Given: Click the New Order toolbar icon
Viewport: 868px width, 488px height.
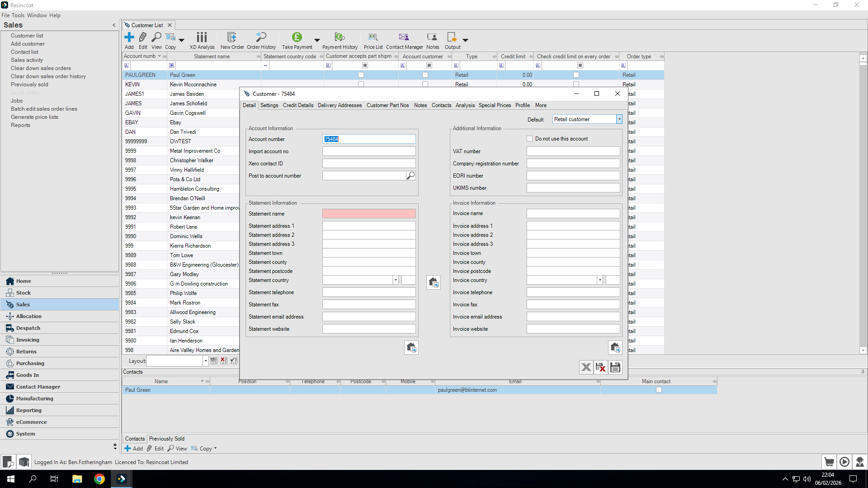Looking at the screenshot, I should [231, 38].
